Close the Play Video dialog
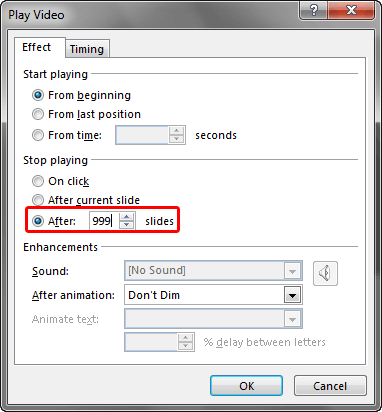 tap(351, 11)
